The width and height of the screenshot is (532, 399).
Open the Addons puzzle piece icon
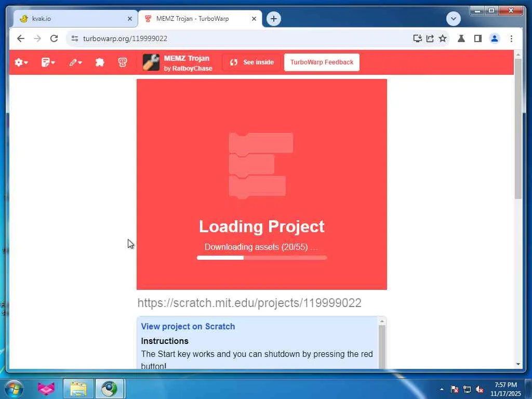click(99, 62)
